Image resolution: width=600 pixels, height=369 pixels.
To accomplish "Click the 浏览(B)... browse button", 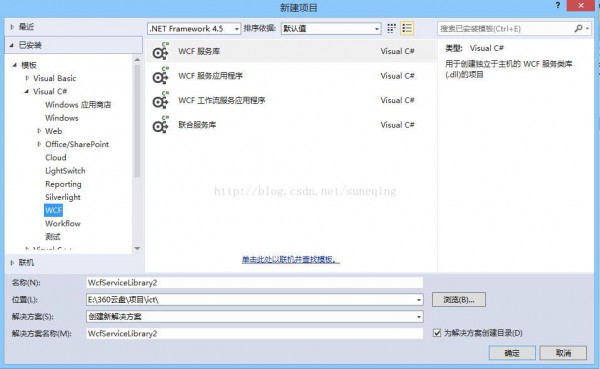I will (459, 300).
